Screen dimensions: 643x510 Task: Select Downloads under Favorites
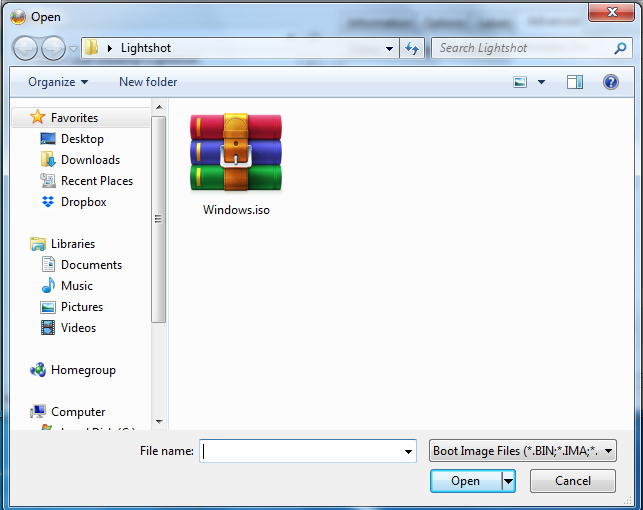(x=90, y=159)
